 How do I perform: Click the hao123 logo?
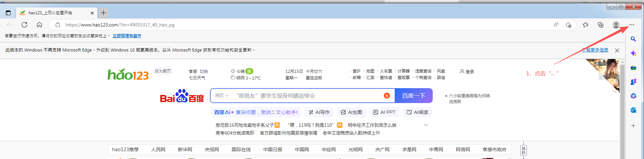(x=128, y=74)
